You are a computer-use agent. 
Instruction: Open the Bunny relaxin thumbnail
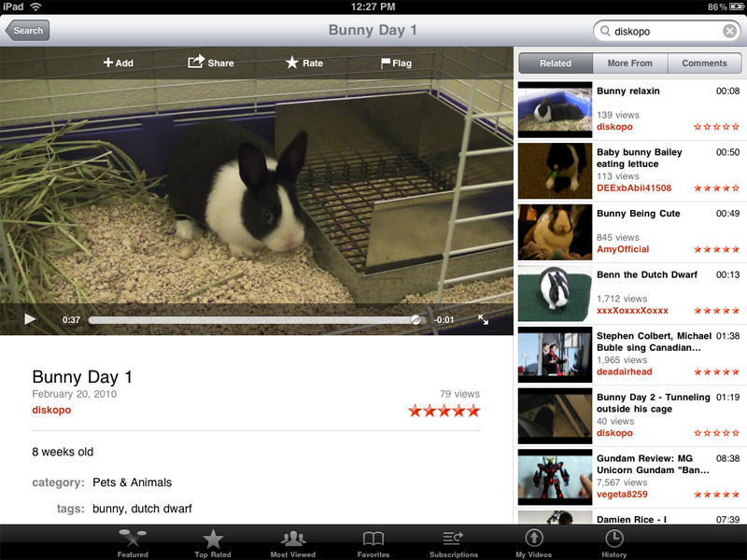click(555, 109)
